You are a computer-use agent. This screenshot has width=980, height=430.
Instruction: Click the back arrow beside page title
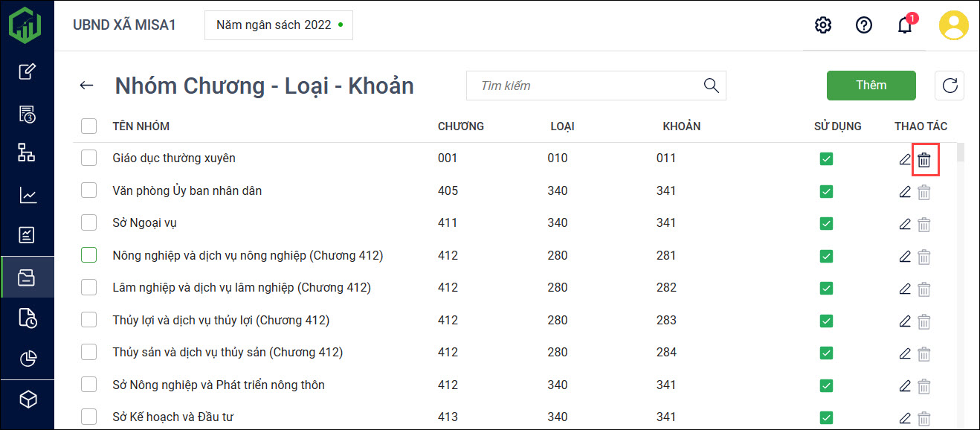click(x=87, y=86)
